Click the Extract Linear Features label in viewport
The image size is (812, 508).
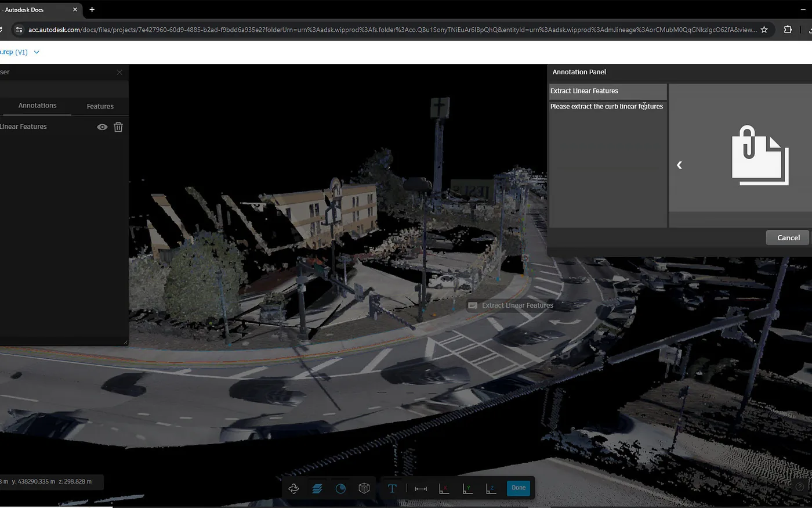coord(511,305)
